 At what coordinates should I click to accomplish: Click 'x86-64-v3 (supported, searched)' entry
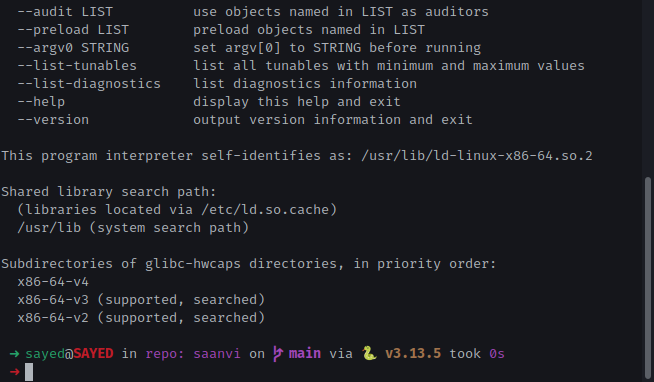click(x=141, y=300)
